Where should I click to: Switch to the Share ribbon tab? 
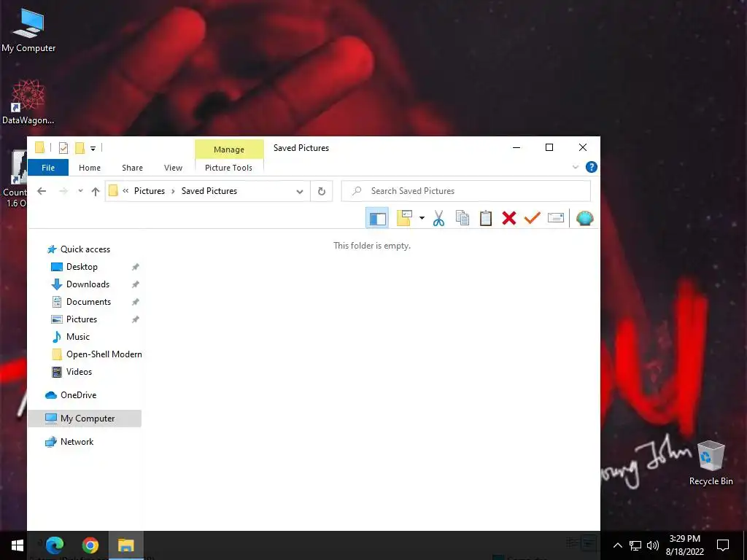pyautogui.click(x=133, y=168)
